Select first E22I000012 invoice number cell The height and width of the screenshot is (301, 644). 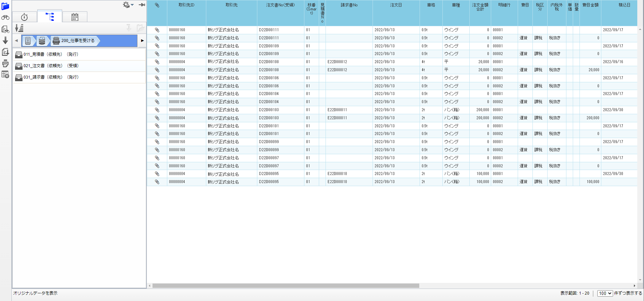(349, 62)
